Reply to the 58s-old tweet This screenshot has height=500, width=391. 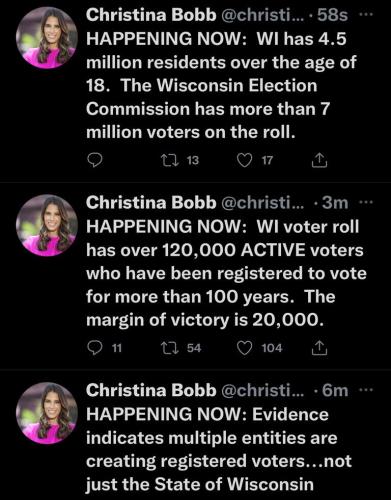point(95,160)
